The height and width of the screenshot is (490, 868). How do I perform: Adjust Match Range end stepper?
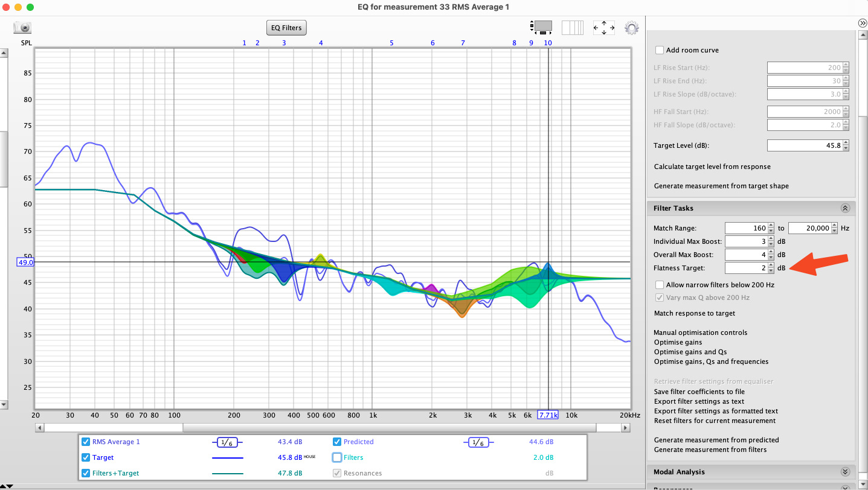[835, 228]
